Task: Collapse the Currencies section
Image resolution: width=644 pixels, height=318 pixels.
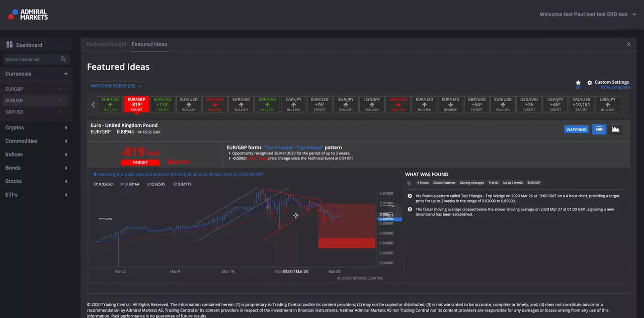Action: 66,74
